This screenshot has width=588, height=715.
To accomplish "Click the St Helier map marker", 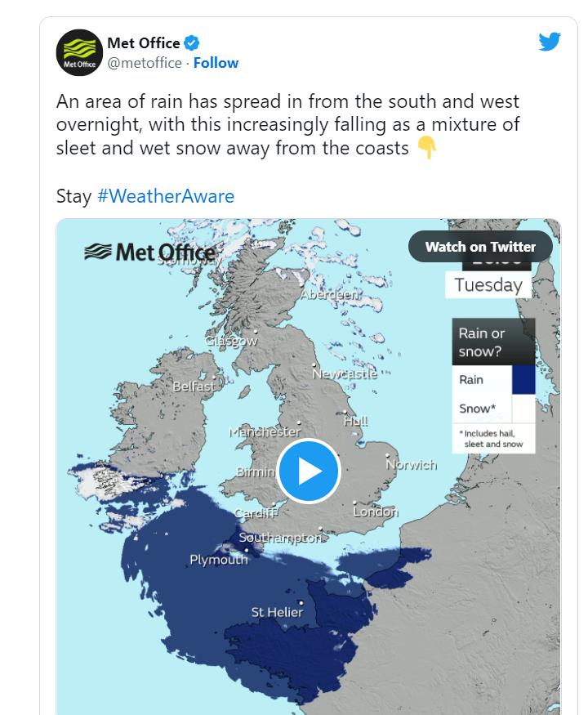I will [301, 602].
